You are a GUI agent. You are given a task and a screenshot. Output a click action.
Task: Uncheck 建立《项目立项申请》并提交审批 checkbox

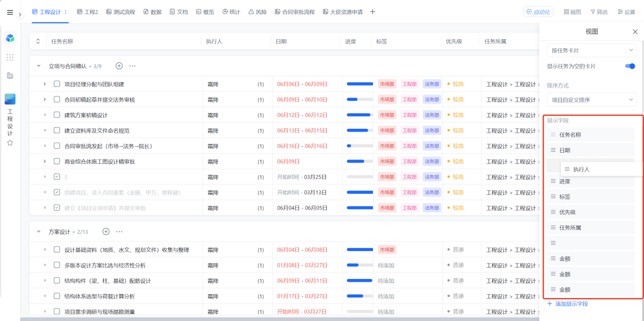click(57, 208)
